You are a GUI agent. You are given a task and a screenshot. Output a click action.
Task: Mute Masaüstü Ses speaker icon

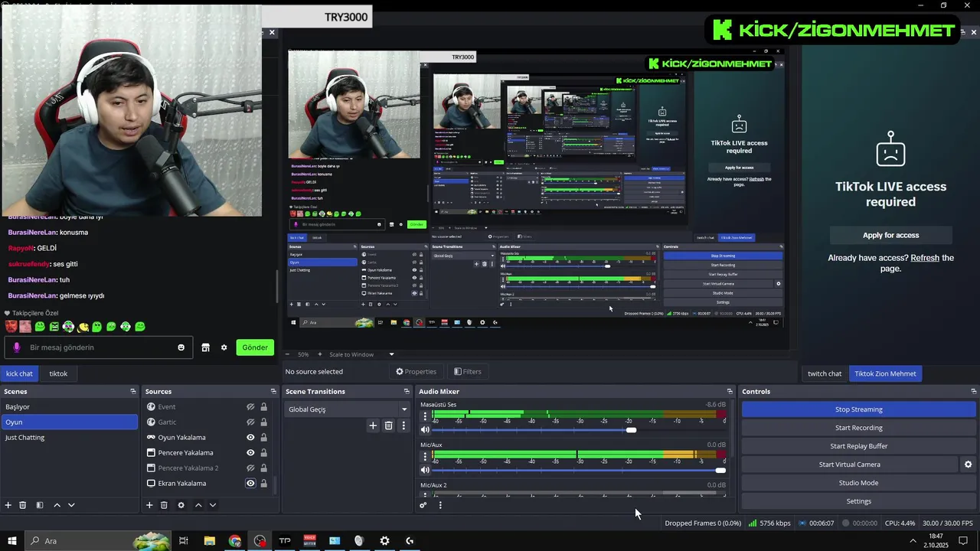(x=425, y=430)
